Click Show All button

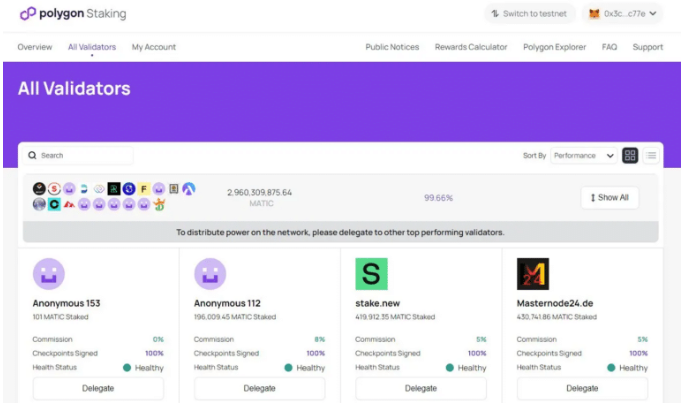[x=610, y=198]
